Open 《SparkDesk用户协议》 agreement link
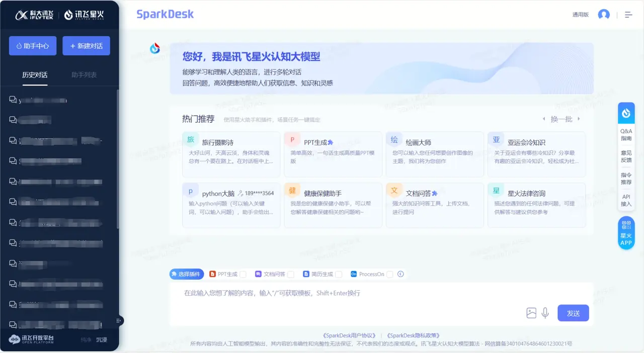This screenshot has width=644, height=353. click(349, 335)
